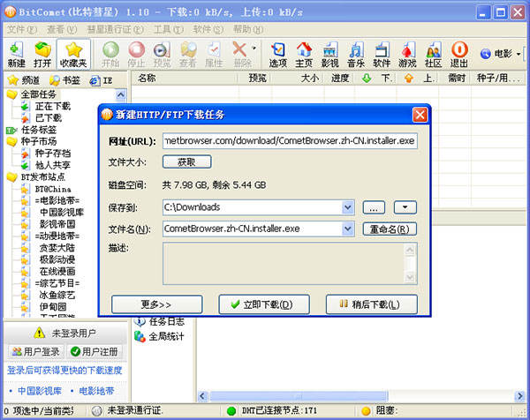Viewport: 530px width, 420px height.
Task: Open the 影视 video toolbar icon
Action: 329,54
